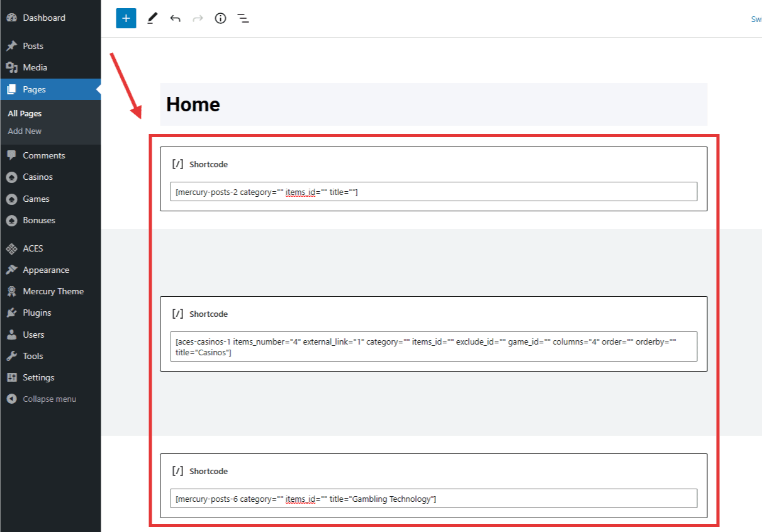Open the Details information panel
The height and width of the screenshot is (532, 762).
point(220,18)
